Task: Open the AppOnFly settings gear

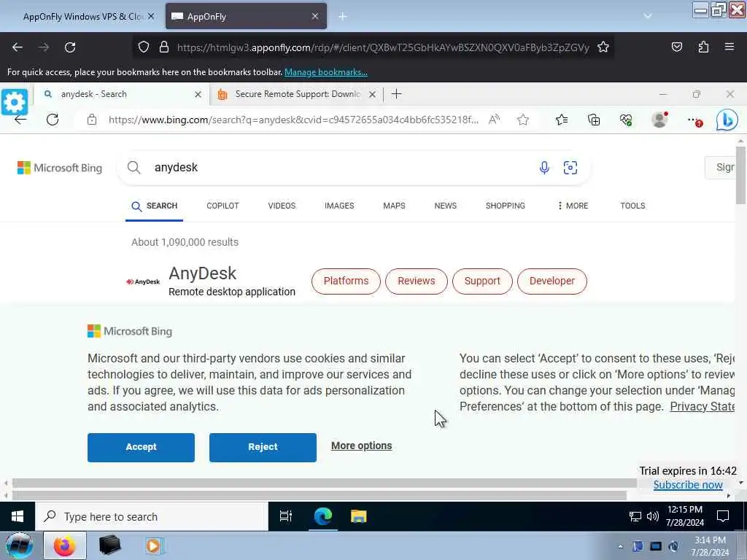Action: coord(15,102)
